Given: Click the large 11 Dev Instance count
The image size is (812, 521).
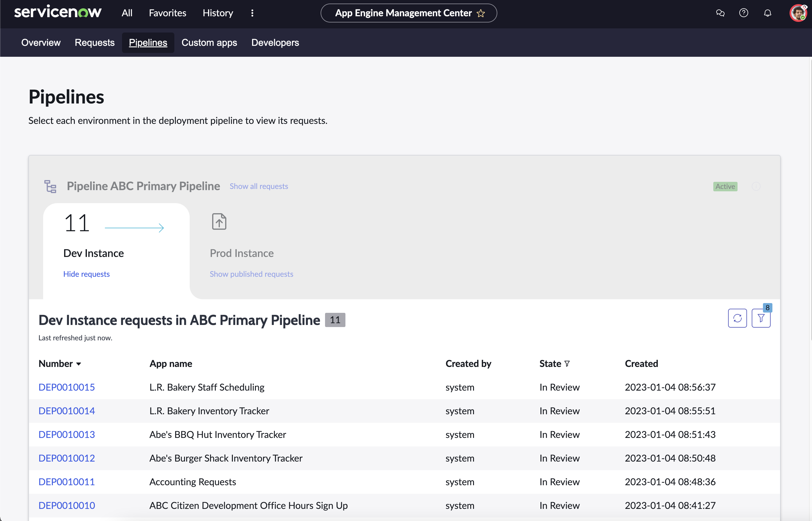Looking at the screenshot, I should (x=77, y=223).
